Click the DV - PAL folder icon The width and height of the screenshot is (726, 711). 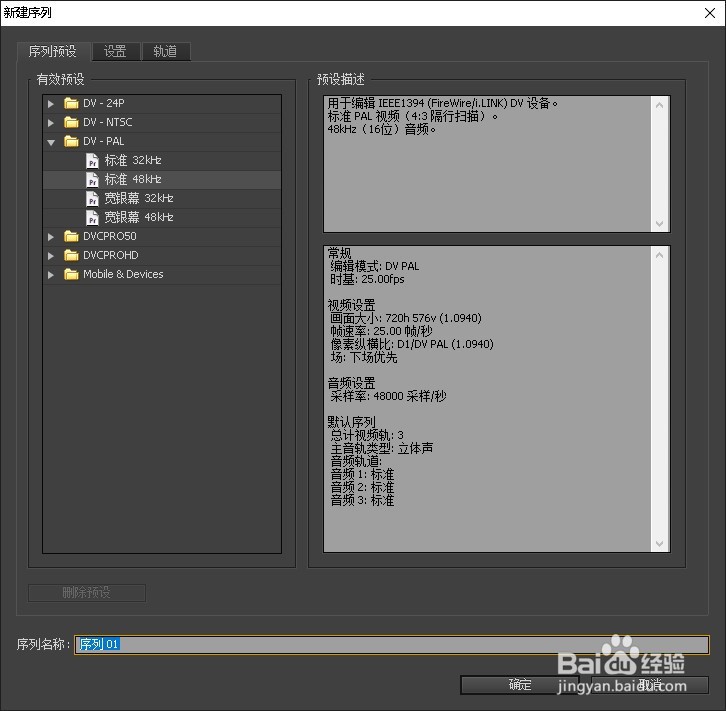[x=71, y=141]
